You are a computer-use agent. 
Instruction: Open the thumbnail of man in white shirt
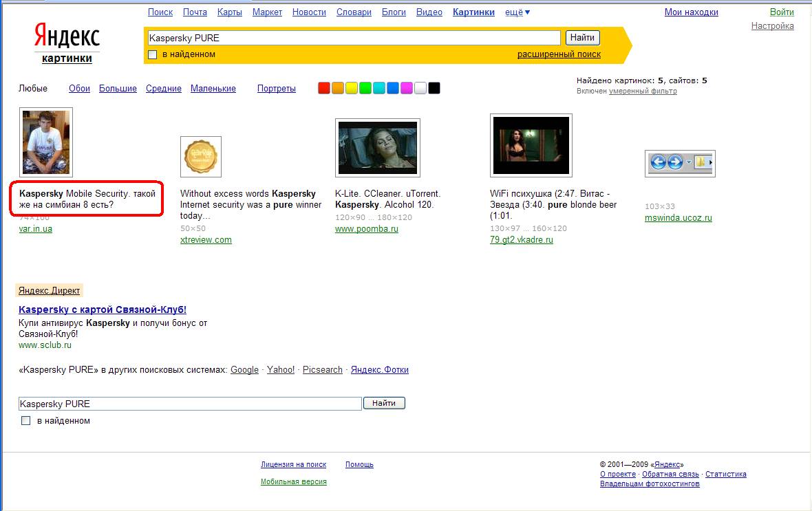click(x=46, y=142)
